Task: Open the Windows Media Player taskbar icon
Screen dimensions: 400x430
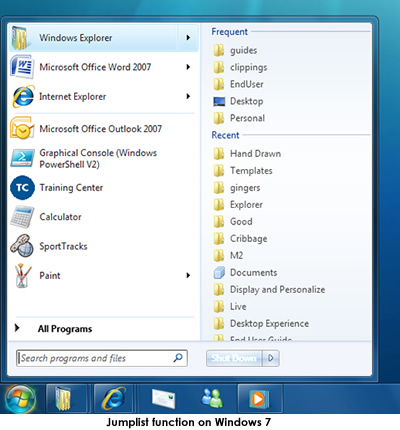Action: (259, 399)
